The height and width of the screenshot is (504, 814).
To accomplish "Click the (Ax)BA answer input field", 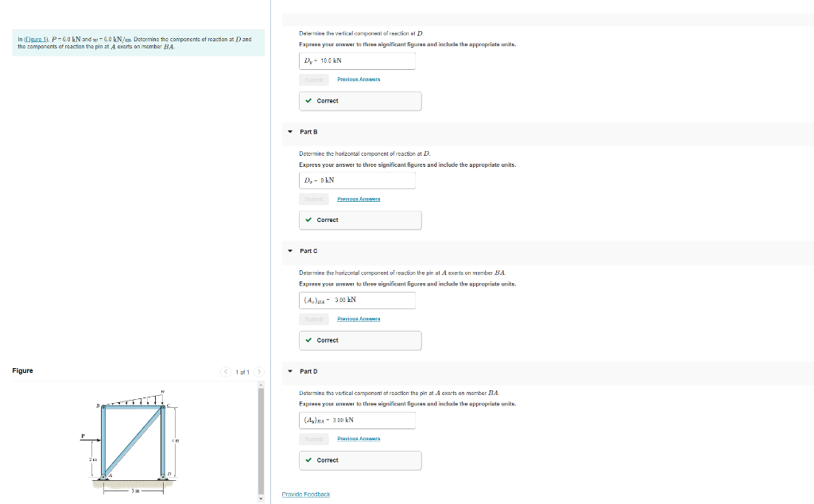I will 357,300.
